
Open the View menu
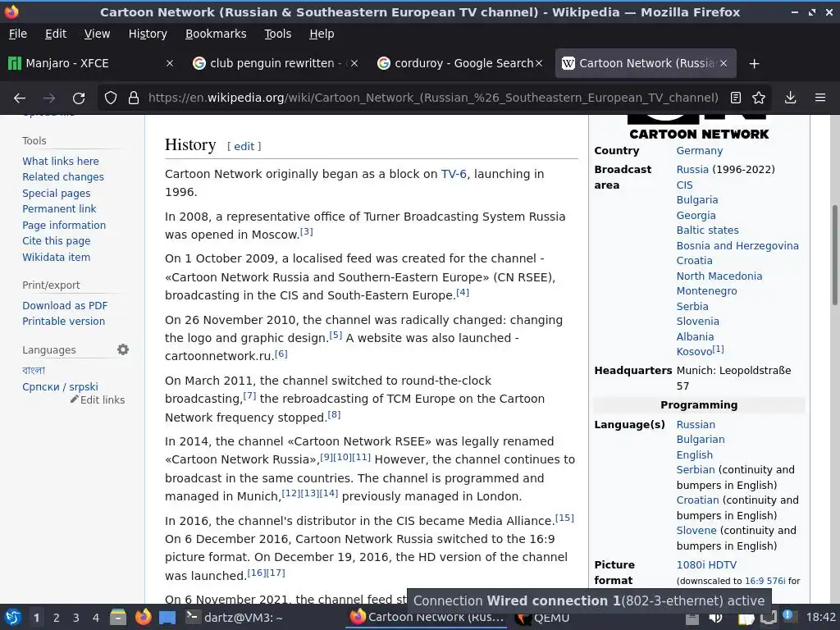tap(97, 34)
